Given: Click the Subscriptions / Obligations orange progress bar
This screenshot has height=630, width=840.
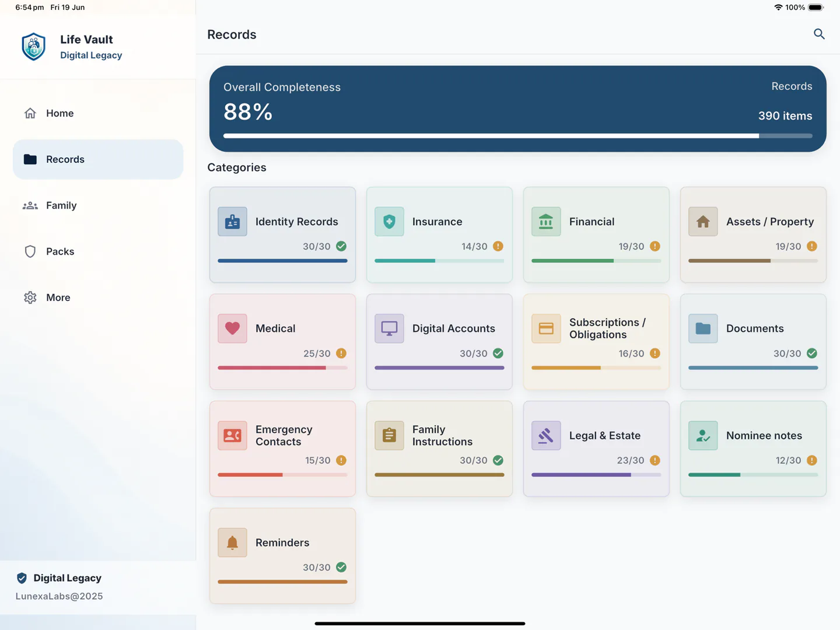Looking at the screenshot, I should point(596,368).
